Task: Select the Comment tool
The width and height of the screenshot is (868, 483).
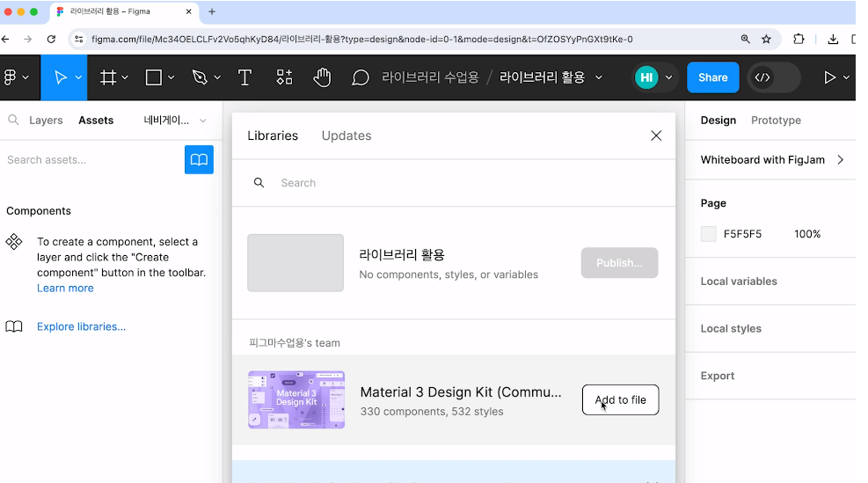Action: point(360,77)
